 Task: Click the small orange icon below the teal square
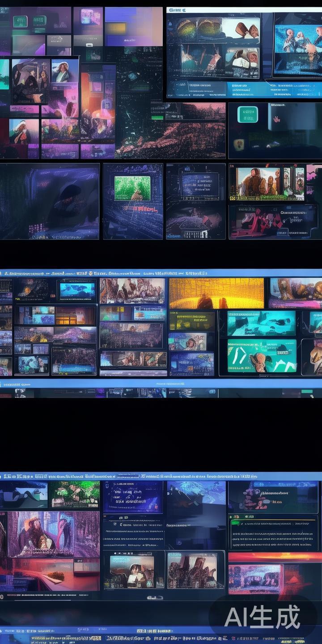(x=239, y=144)
